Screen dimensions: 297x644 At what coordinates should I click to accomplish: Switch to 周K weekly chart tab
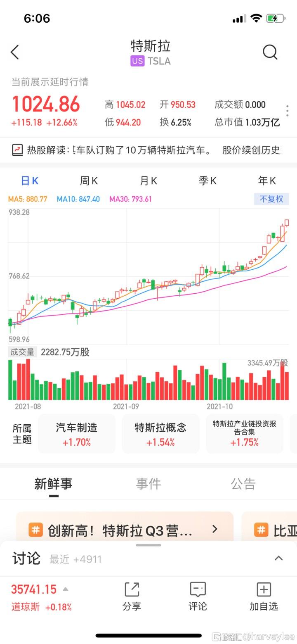89,181
